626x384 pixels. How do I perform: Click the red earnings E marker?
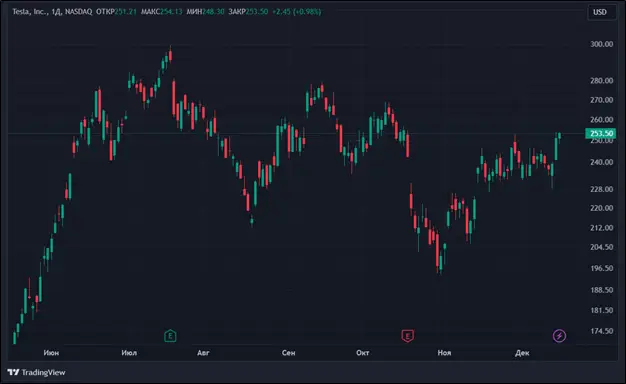(x=407, y=336)
